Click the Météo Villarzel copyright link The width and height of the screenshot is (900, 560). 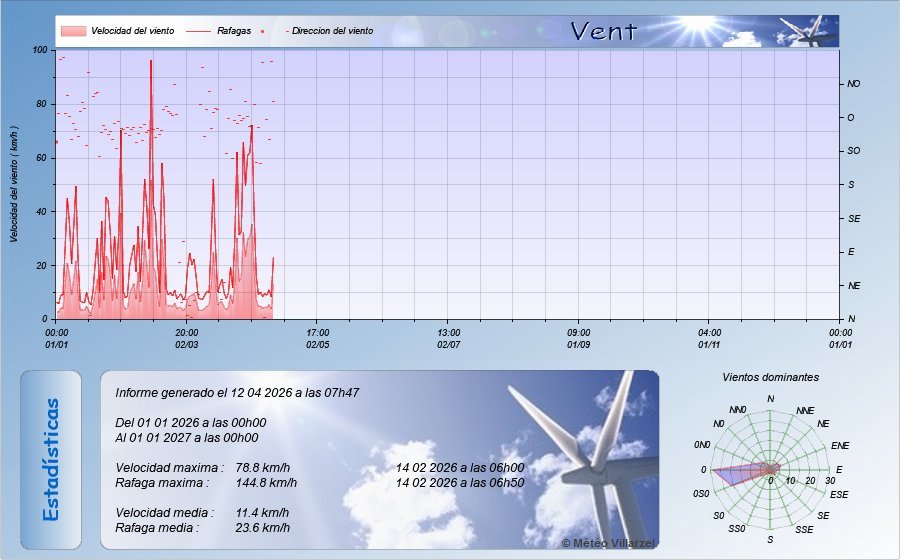tap(608, 542)
